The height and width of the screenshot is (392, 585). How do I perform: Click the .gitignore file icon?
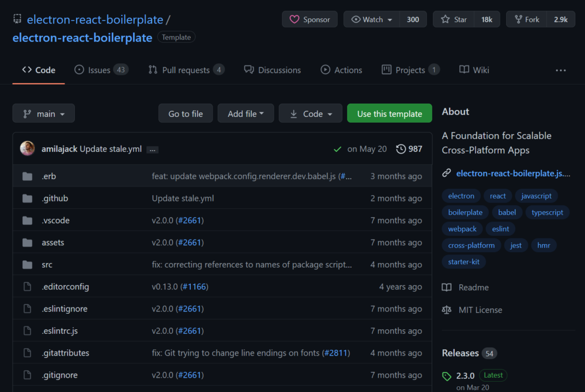point(27,375)
